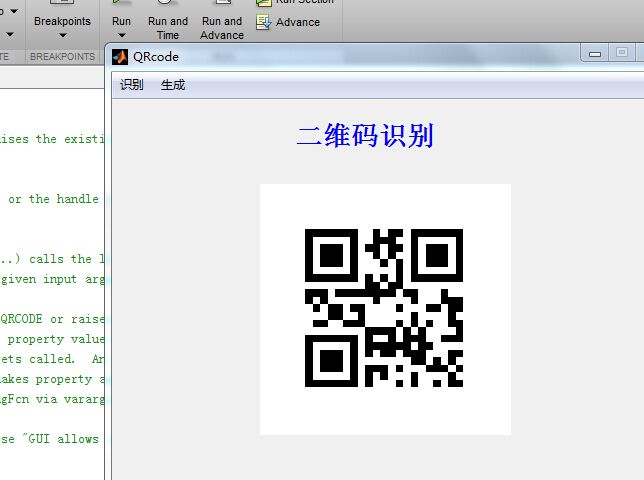
Task: Click editor comment line 'ets called.'
Action: 37,359
